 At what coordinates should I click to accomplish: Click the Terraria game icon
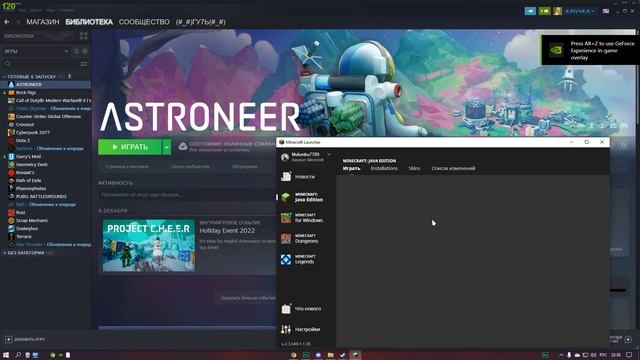point(11,236)
